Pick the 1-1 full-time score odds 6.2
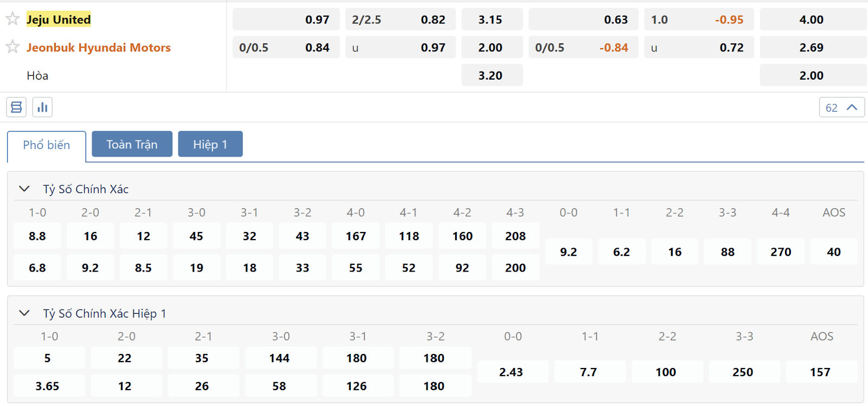The image size is (868, 407). point(622,251)
